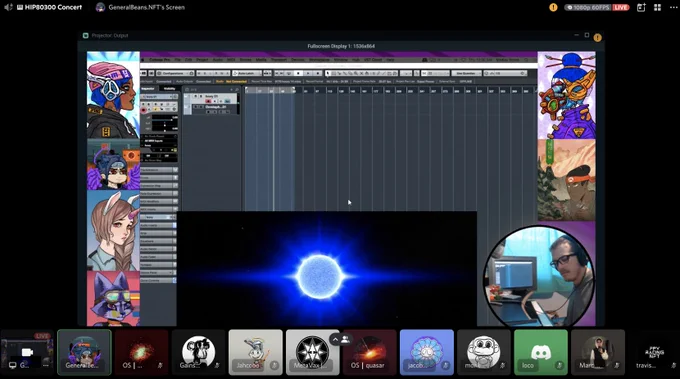680x379 pixels.
Task: Open the Edit menu in Cubase
Action: tap(188, 60)
